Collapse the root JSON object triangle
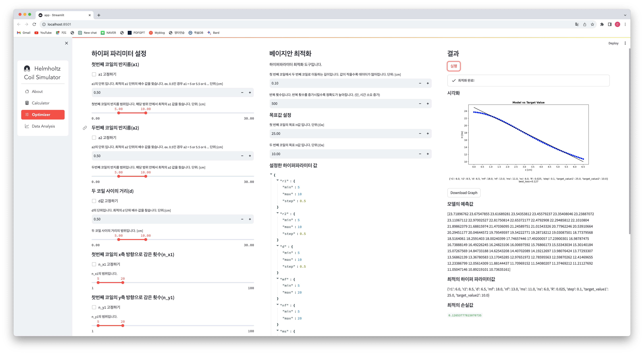 [271, 174]
